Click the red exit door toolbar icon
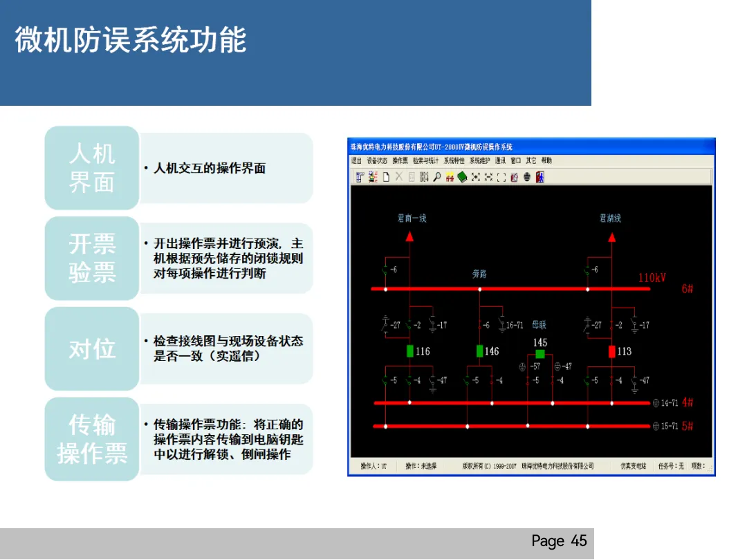Screen dimensions: 747x560 (540, 177)
